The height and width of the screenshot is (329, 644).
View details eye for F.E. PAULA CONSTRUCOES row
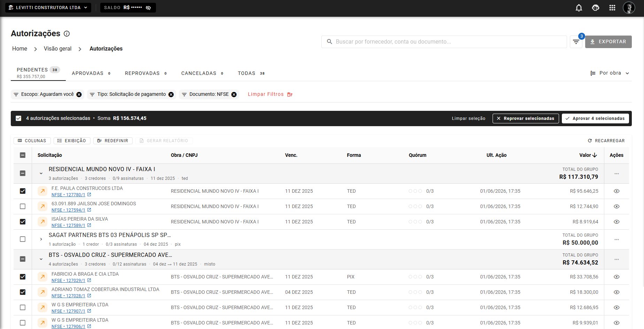click(x=616, y=191)
